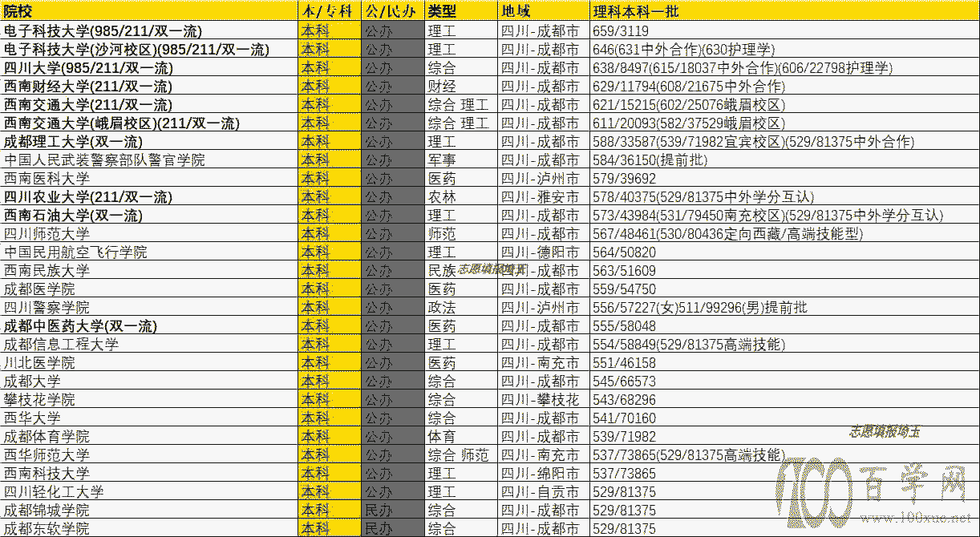Click the 电子科技大学(沙河校区) school name cell
The image size is (980, 537).
point(149,50)
